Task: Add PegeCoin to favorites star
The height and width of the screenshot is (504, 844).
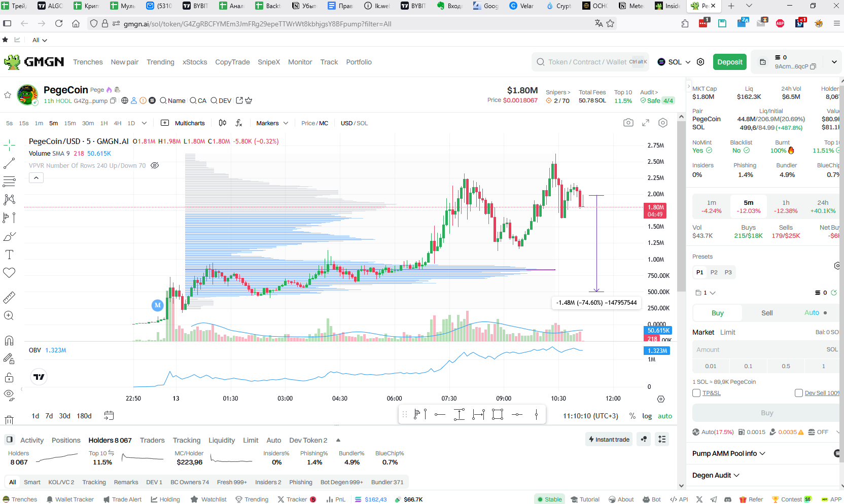Action: point(8,95)
